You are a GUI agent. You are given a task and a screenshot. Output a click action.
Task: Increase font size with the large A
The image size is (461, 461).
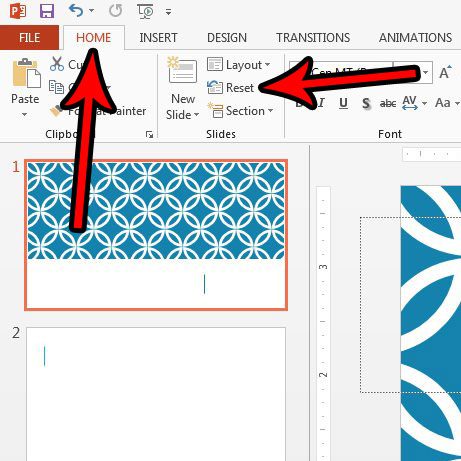[x=445, y=72]
